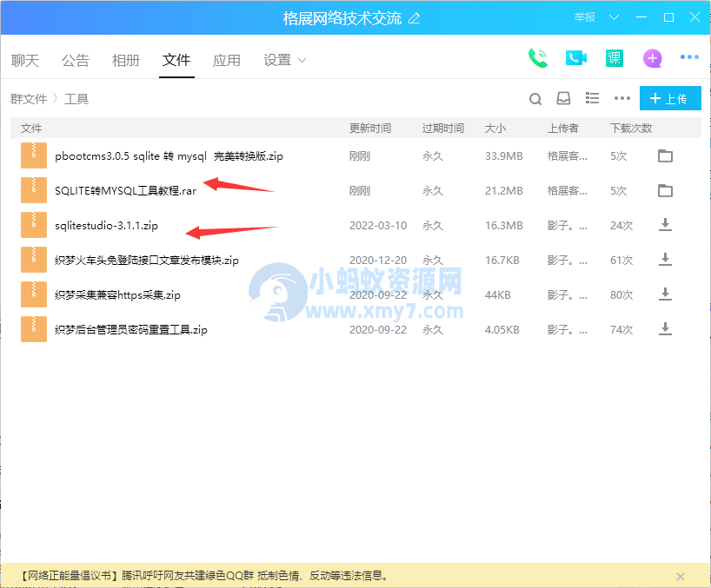Screen dimensions: 711x588
Task: Click the 上传者 column header
Action: 562,129
